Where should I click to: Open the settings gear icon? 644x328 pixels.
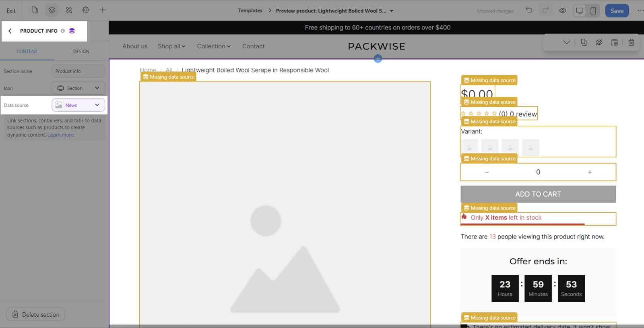(86, 10)
